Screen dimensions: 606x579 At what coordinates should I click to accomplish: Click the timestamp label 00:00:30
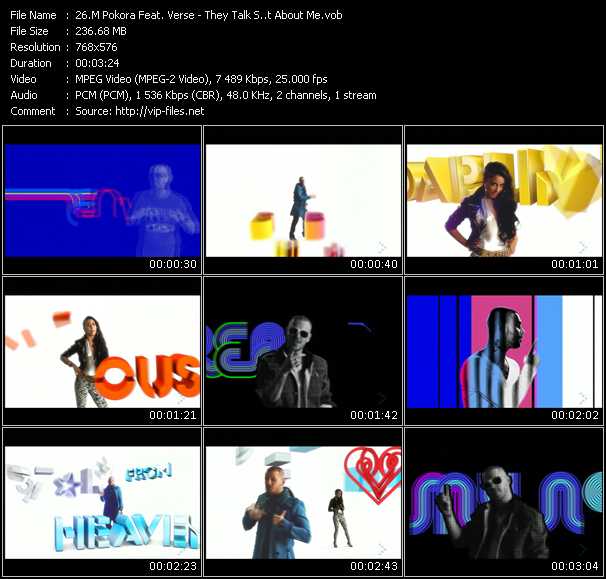point(173,264)
